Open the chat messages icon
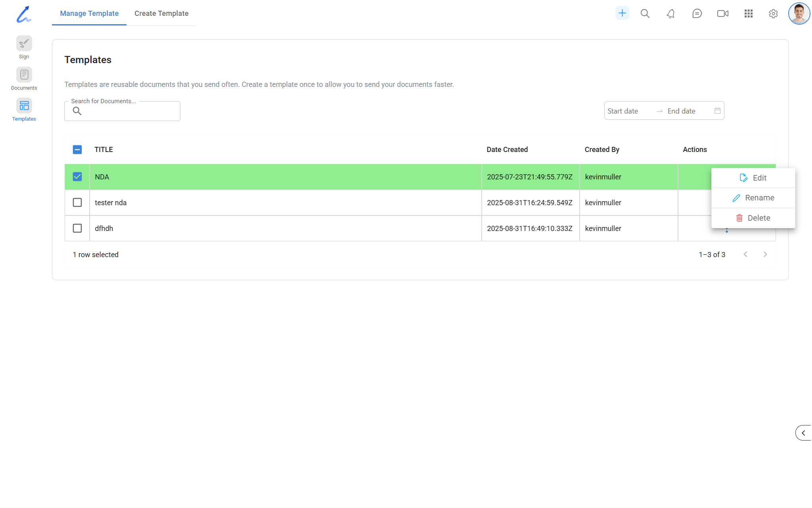 coord(697,14)
